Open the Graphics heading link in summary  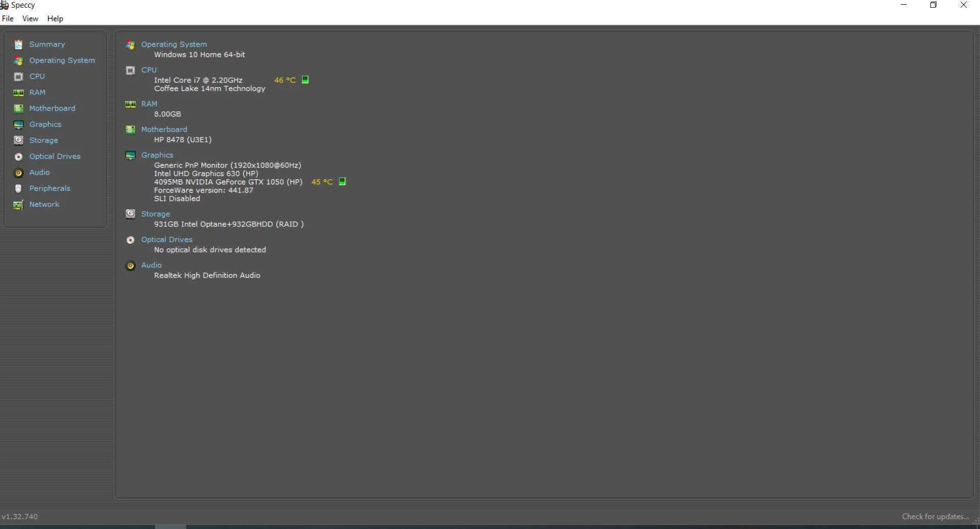point(157,155)
